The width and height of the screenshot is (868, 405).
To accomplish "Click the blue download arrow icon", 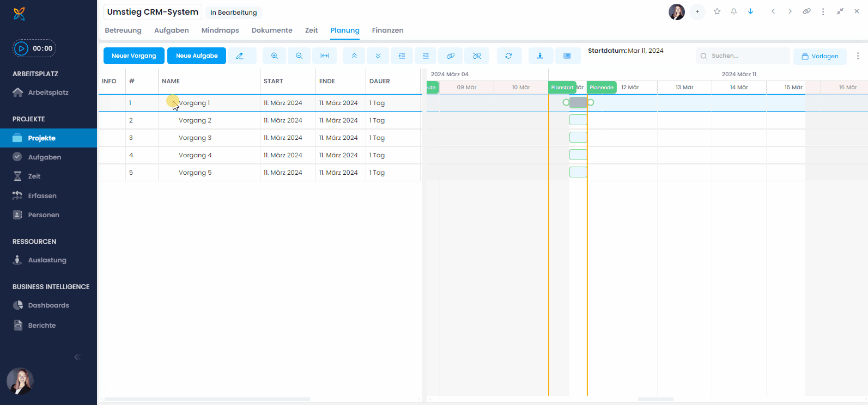I will click(750, 11).
